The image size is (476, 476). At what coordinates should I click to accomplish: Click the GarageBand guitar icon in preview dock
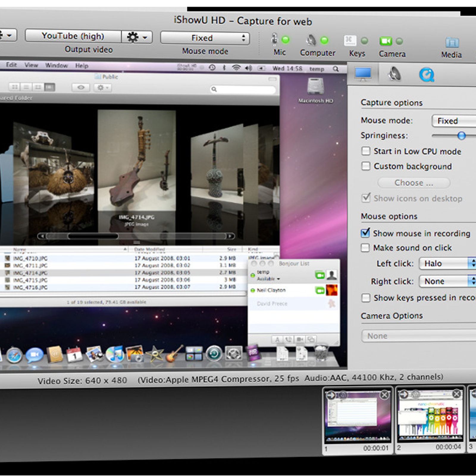174,353
